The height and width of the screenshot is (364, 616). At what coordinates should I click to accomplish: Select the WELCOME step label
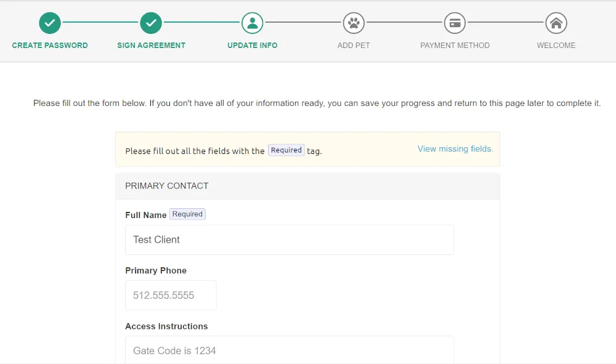(x=556, y=46)
